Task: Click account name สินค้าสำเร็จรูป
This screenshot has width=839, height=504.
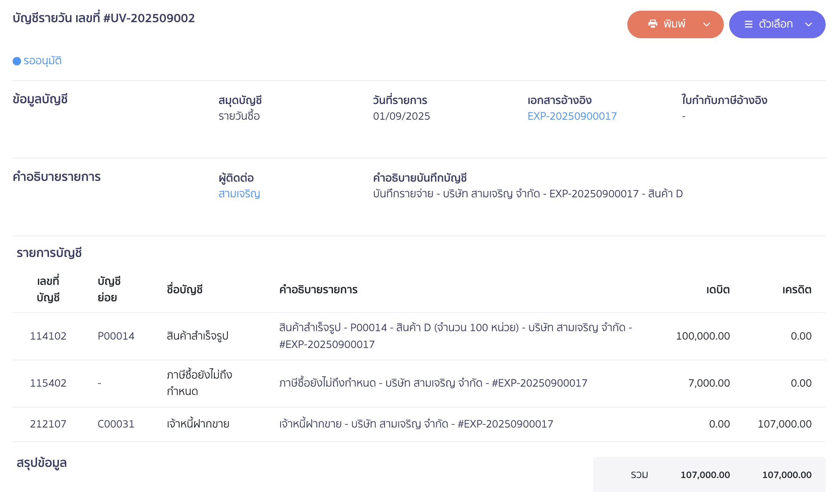Action: click(x=198, y=336)
